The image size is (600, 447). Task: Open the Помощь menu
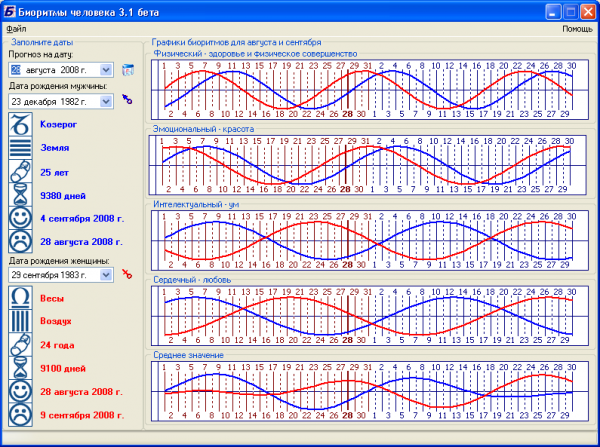(576, 30)
